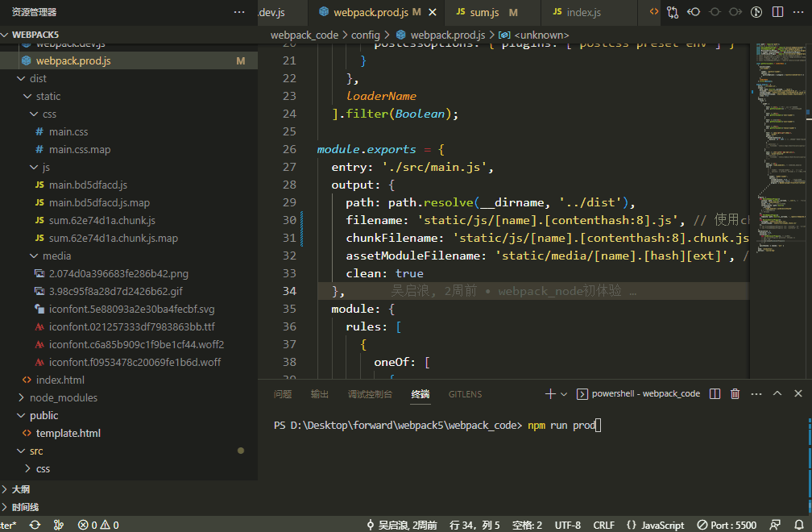Viewport: 812px width, 532px height.
Task: Click the CRLF end-of-line selector
Action: point(604,525)
